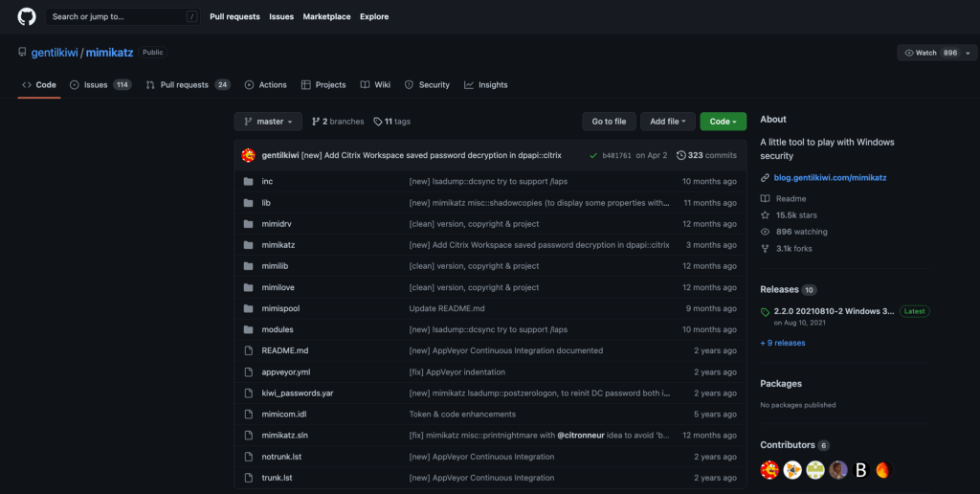This screenshot has height=494, width=980.
Task: Click the README.md file icon
Action: 248,350
